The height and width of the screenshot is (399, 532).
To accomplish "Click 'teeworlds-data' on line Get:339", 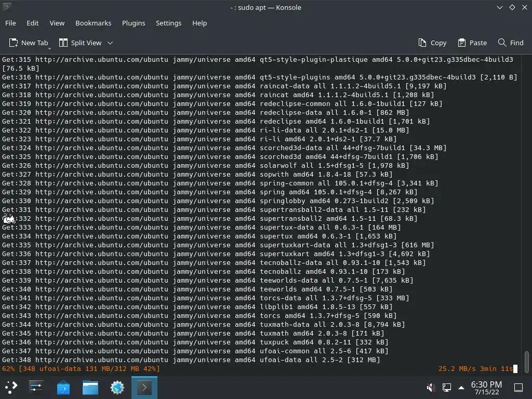I will [x=289, y=280].
